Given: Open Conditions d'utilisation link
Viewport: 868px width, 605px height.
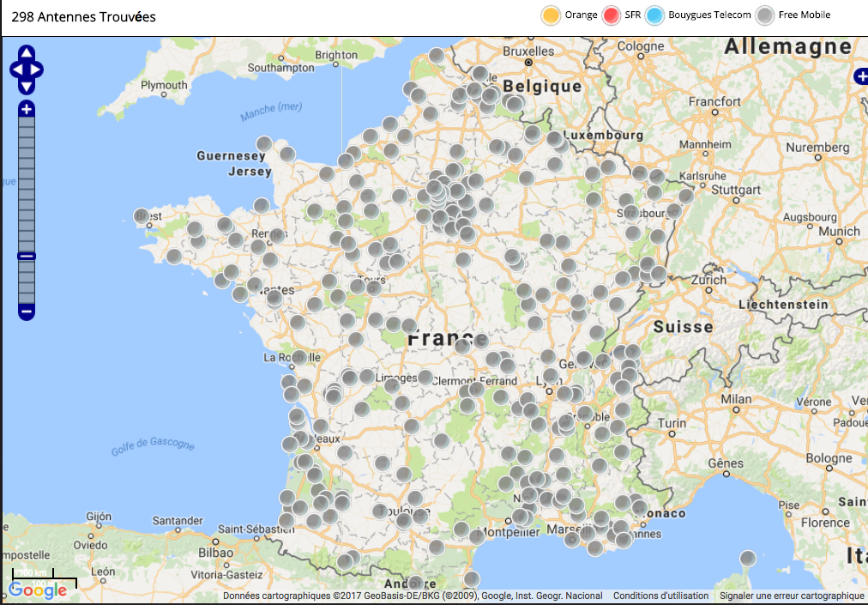Looking at the screenshot, I should [660, 596].
